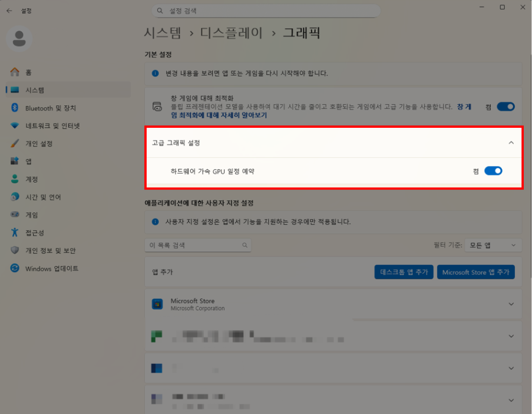Screen dimensions: 532x414
Task: Disable 하드웨어 가속 GPU 일정 예약 toggle
Action: [493, 171]
